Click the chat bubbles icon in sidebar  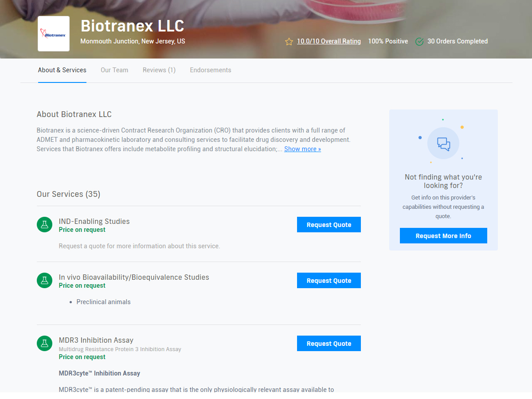[x=443, y=144]
